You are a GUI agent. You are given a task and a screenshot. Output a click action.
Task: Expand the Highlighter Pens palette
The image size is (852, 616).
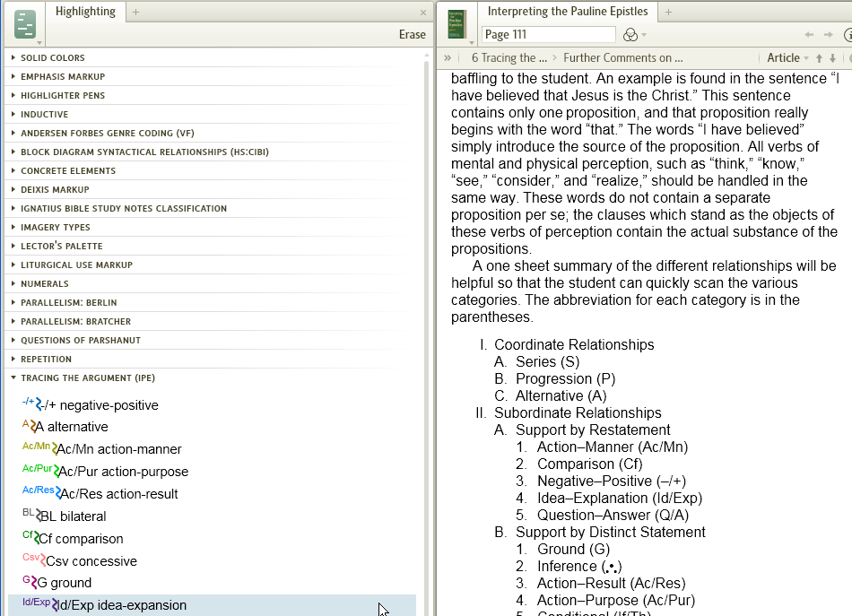13,95
